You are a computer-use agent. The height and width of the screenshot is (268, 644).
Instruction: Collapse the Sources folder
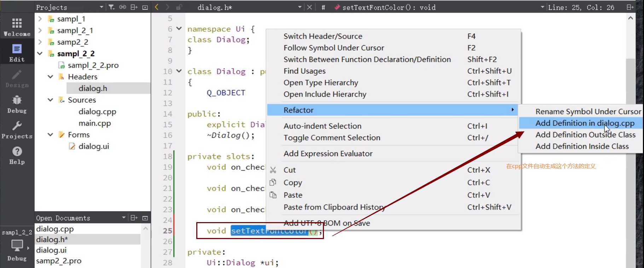point(50,100)
